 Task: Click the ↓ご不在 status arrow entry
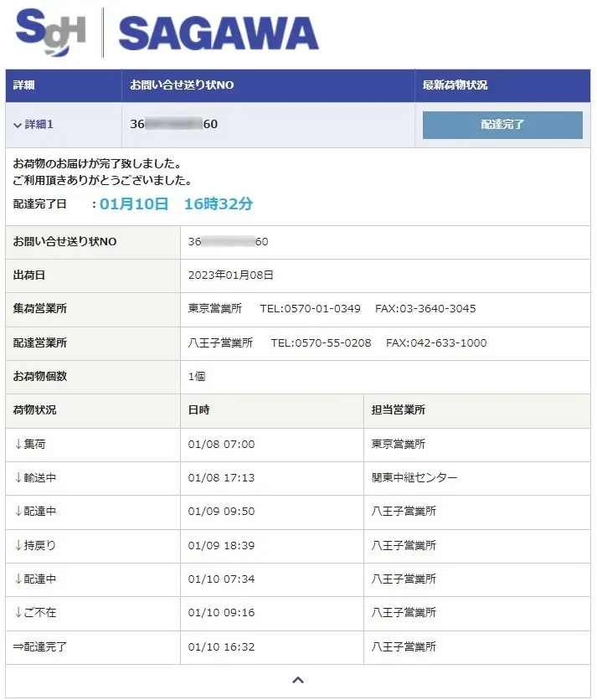click(x=36, y=613)
